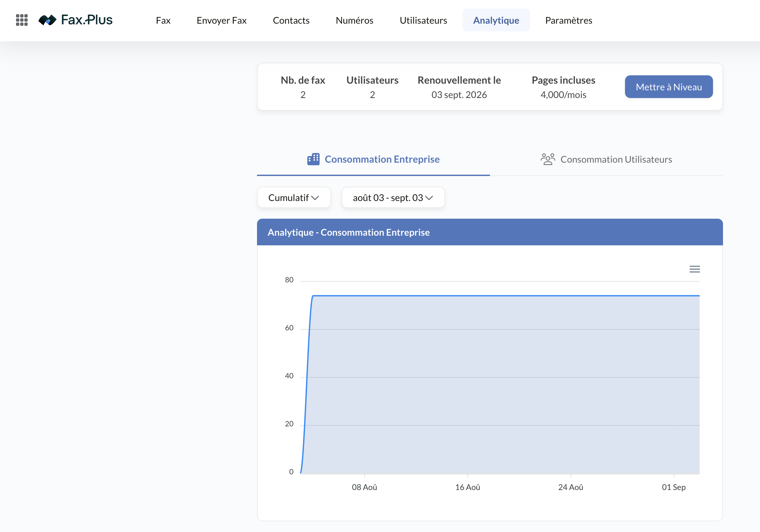
Task: Click the 16 Aoû axis label
Action: point(468,487)
